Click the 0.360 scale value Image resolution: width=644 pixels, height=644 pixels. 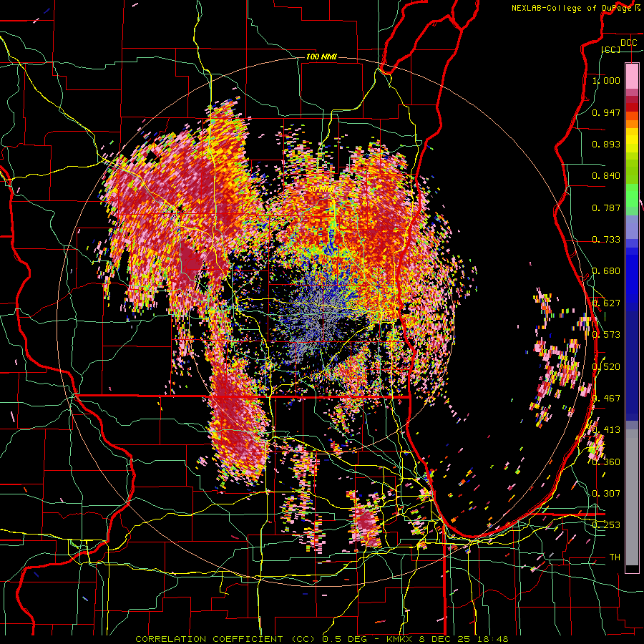[606, 462]
